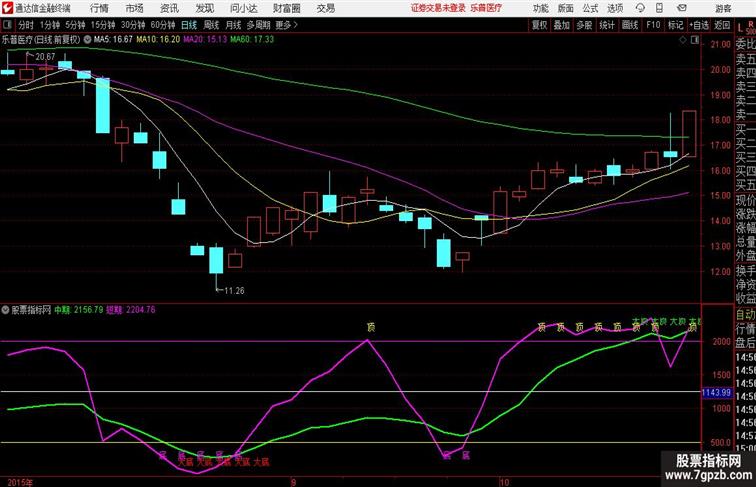This screenshot has height=487, width=756.
Task: Open the 选项 menu
Action: pos(615,8)
